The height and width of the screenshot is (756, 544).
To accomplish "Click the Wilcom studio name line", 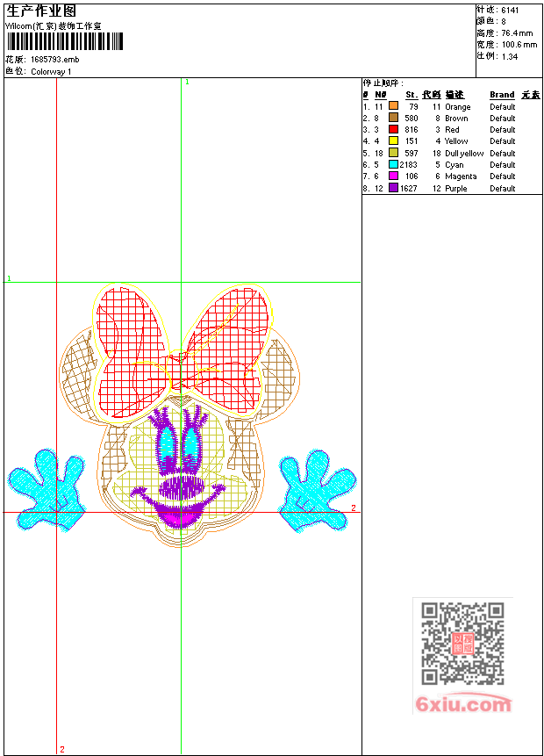I will coord(54,26).
